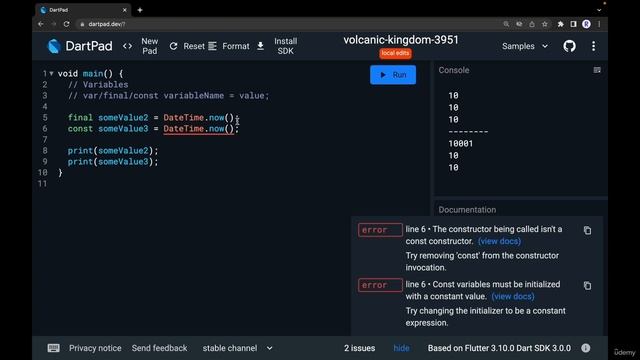The height and width of the screenshot is (360, 640).
Task: Click the Format code icon
Action: click(x=212, y=46)
